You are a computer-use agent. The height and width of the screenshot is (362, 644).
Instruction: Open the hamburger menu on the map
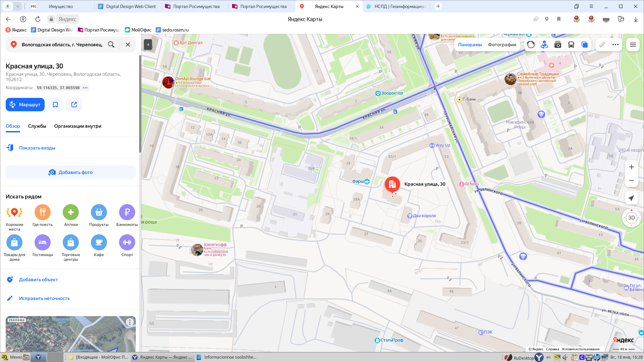[633, 45]
